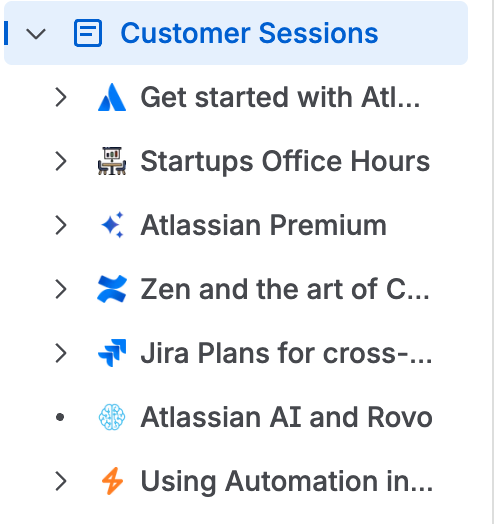494x524 pixels.
Task: Click the orange lightning bolt Automation icon
Action: [x=112, y=481]
